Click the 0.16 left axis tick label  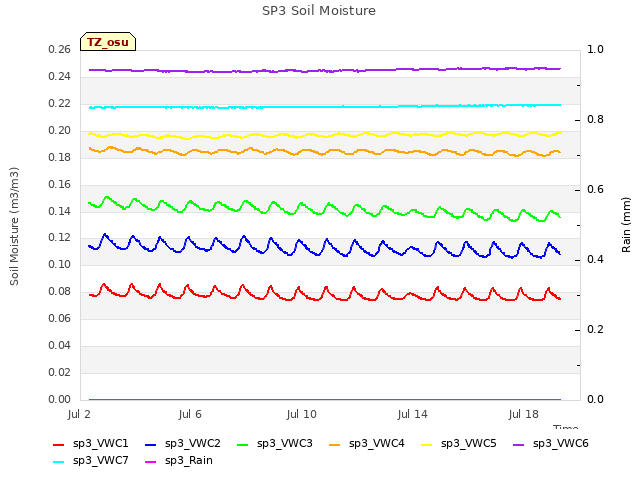60,184
